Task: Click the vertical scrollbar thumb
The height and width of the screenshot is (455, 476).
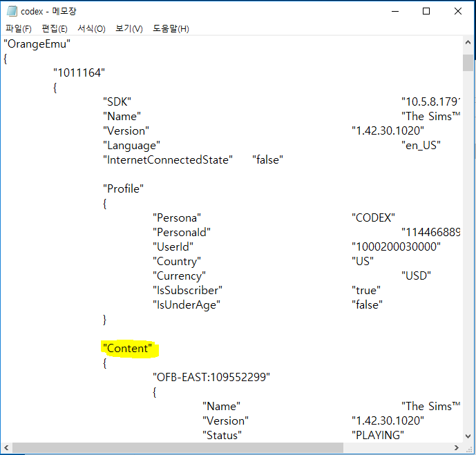Action: 468,63
